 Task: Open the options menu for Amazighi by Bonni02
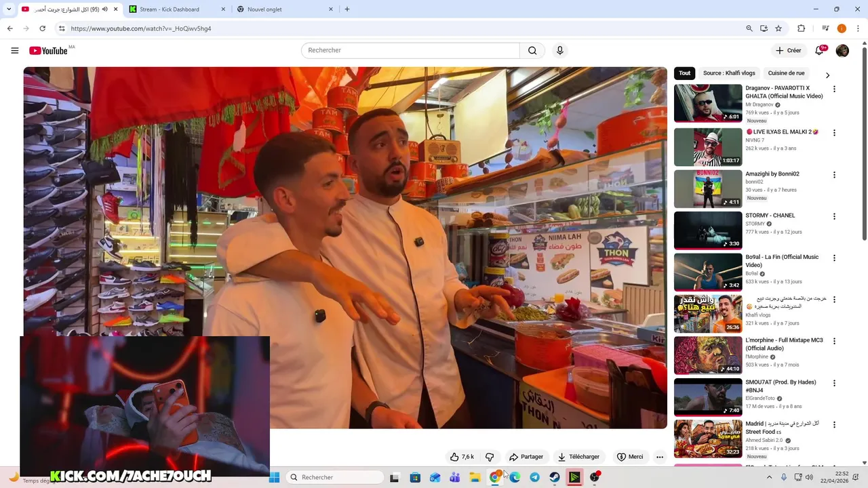click(834, 175)
